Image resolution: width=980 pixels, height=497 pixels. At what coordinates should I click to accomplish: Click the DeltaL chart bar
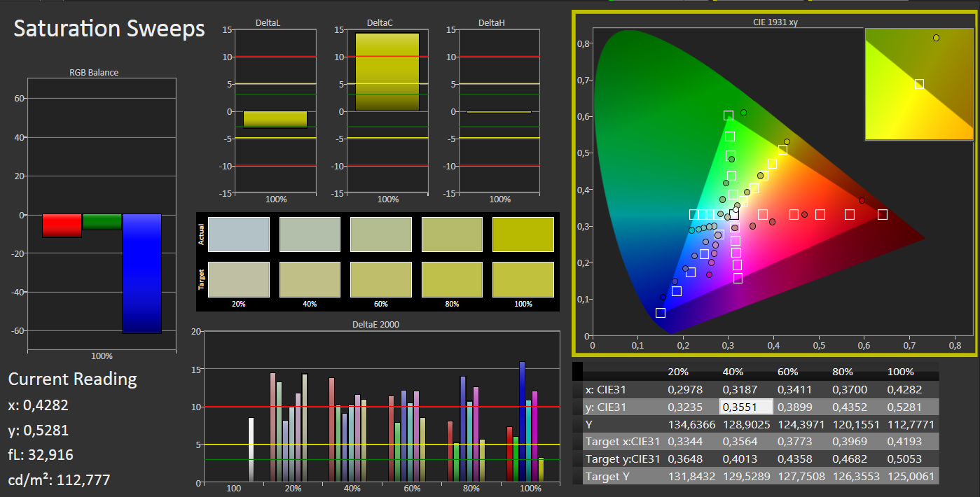pyautogui.click(x=275, y=120)
